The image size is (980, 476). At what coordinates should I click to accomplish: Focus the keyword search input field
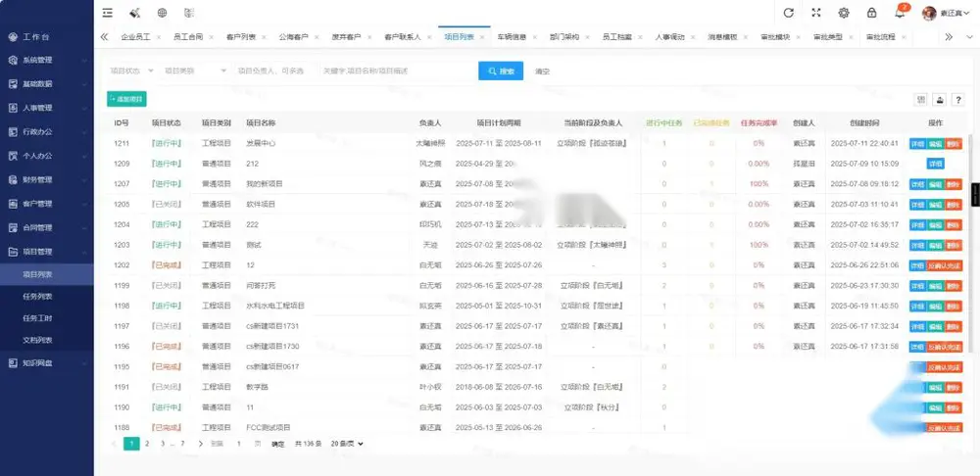(x=398, y=71)
